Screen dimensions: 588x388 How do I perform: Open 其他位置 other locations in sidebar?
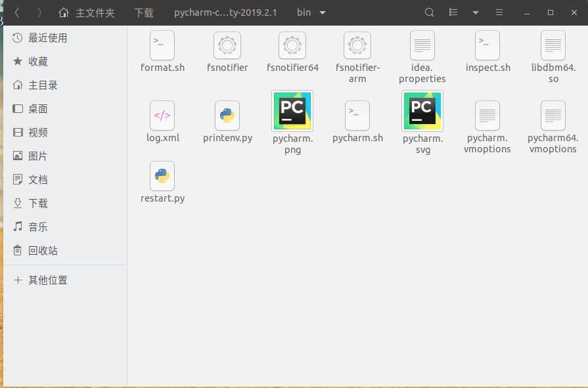(x=66, y=280)
